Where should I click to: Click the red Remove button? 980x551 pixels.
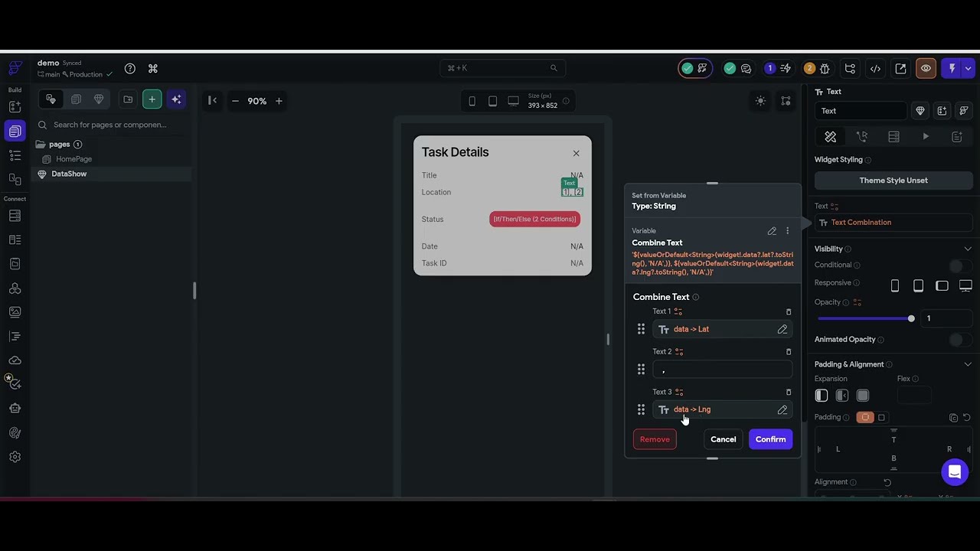pos(655,439)
